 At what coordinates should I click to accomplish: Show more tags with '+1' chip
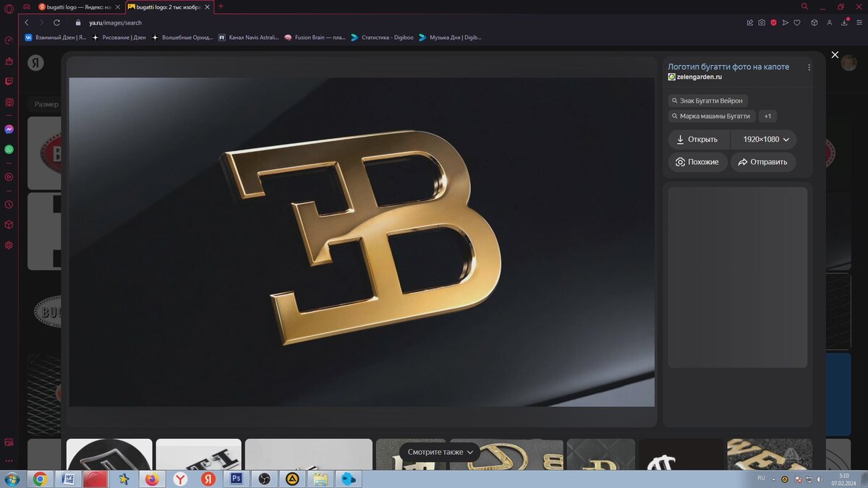[767, 116]
